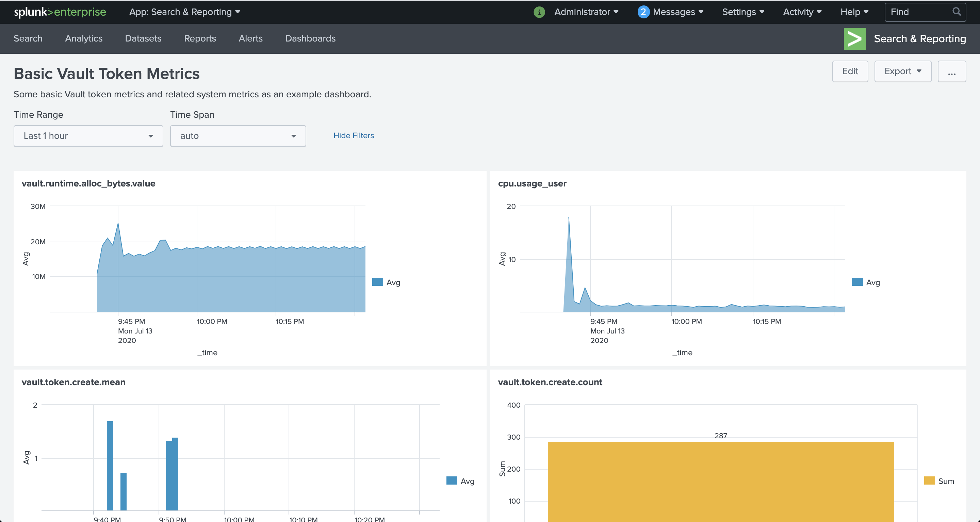
Task: Open the Export menu button
Action: (902, 71)
